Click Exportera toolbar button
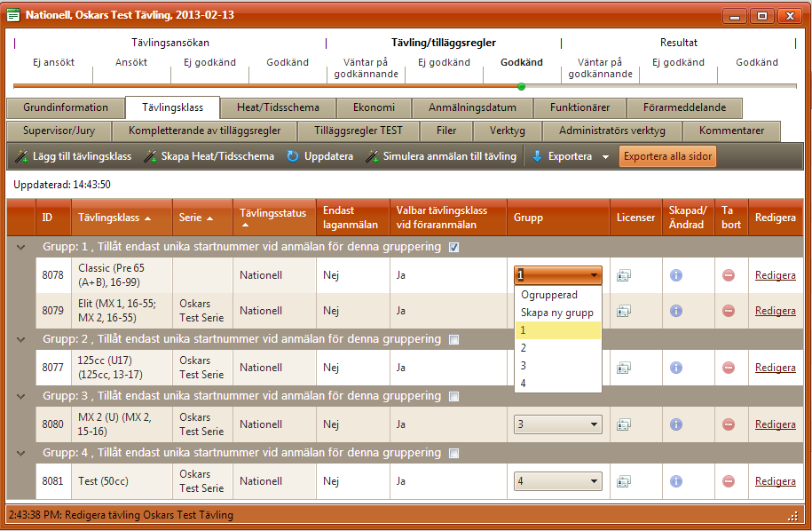812x531 pixels. click(x=562, y=156)
